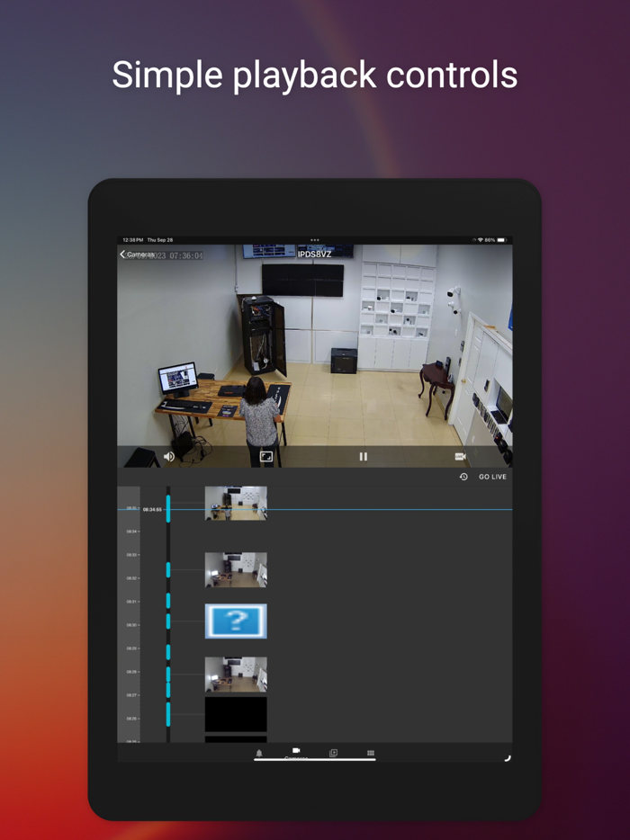Screen dimensions: 630x840
Task: Select timeline event marker at 08:34:55
Action: [x=168, y=508]
